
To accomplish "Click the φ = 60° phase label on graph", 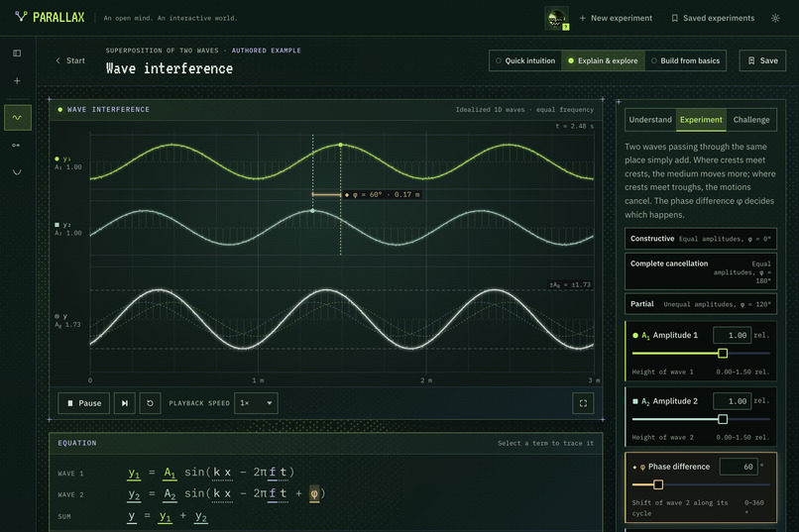I will point(383,194).
